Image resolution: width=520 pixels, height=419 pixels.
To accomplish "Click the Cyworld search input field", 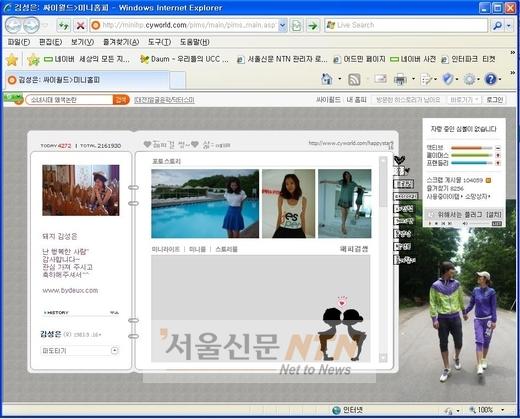I will coord(70,100).
